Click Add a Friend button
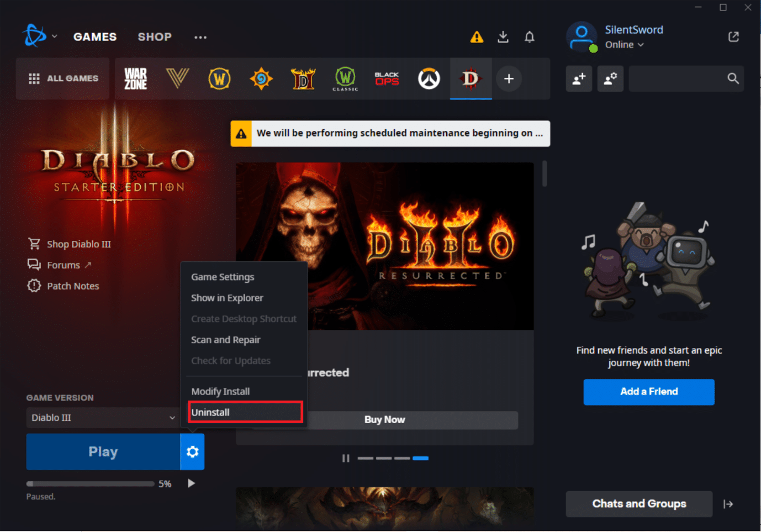The height and width of the screenshot is (532, 761). [649, 392]
